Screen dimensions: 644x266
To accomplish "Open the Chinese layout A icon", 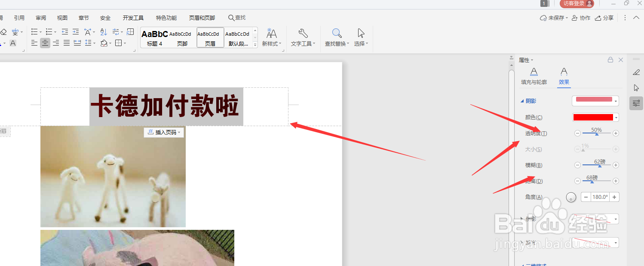I will point(88,32).
